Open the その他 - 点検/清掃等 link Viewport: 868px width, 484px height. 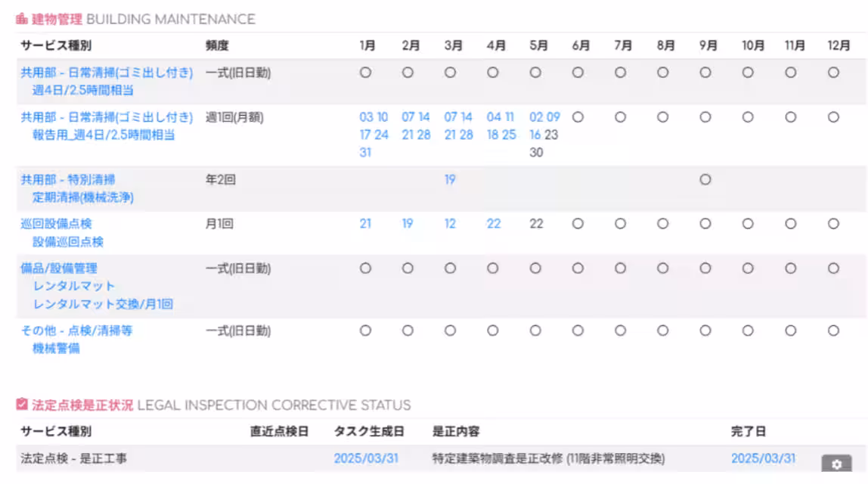(76, 330)
